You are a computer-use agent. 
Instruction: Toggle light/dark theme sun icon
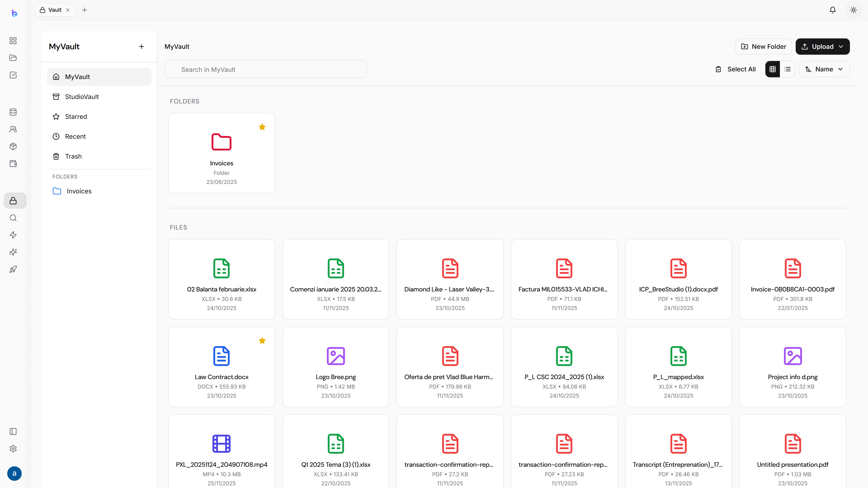point(854,10)
